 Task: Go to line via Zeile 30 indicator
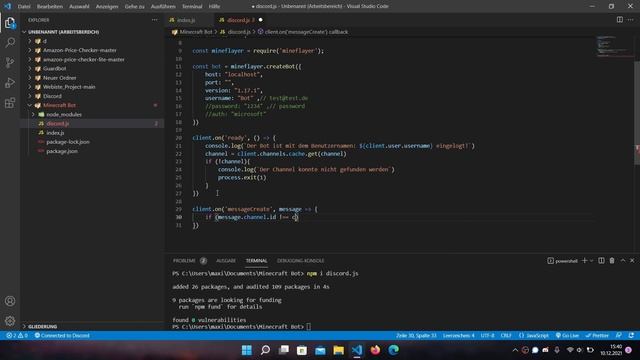(416, 336)
